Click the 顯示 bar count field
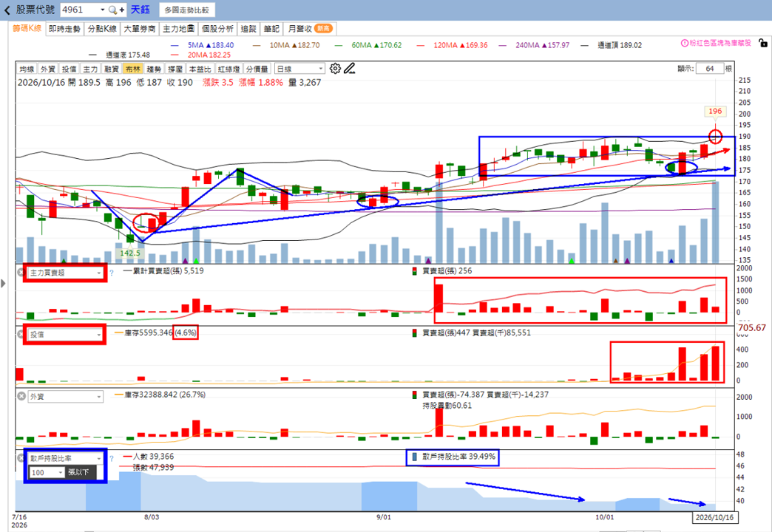The image size is (772, 532). (710, 69)
